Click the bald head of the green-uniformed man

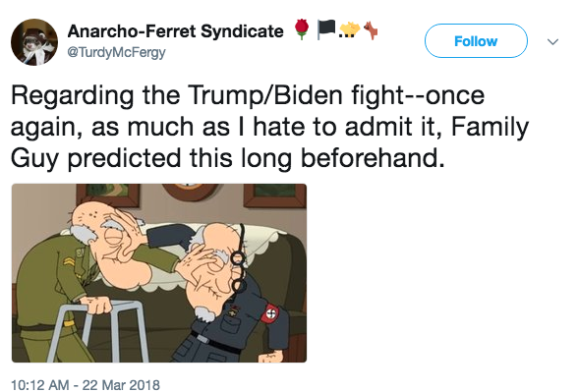coord(91,215)
